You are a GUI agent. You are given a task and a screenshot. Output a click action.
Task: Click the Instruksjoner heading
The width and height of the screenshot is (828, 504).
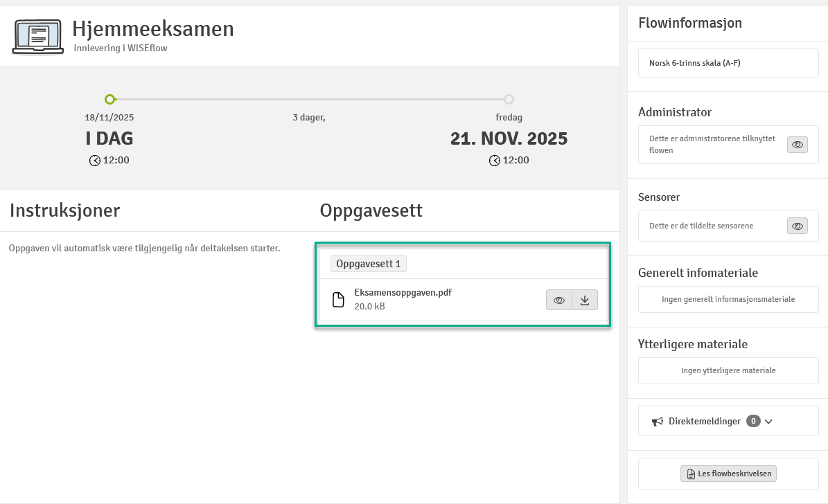[x=65, y=210]
